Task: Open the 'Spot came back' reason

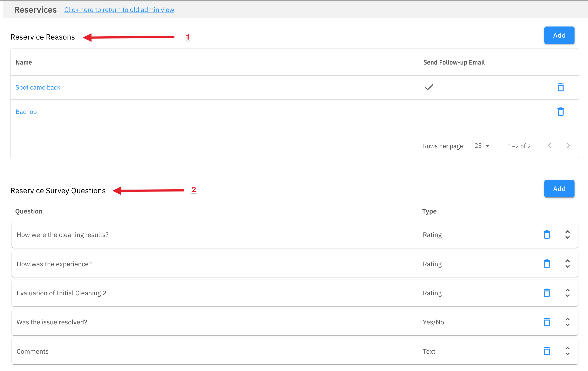Action: 38,87
